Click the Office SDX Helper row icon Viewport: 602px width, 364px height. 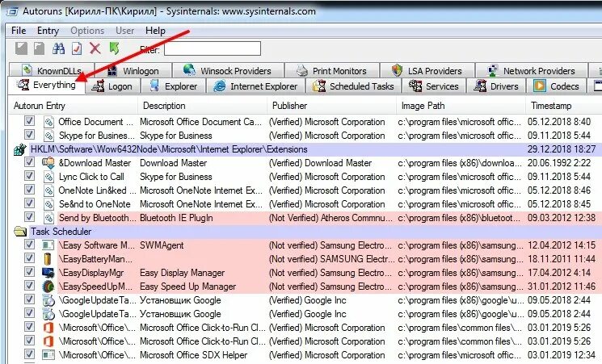(48, 355)
